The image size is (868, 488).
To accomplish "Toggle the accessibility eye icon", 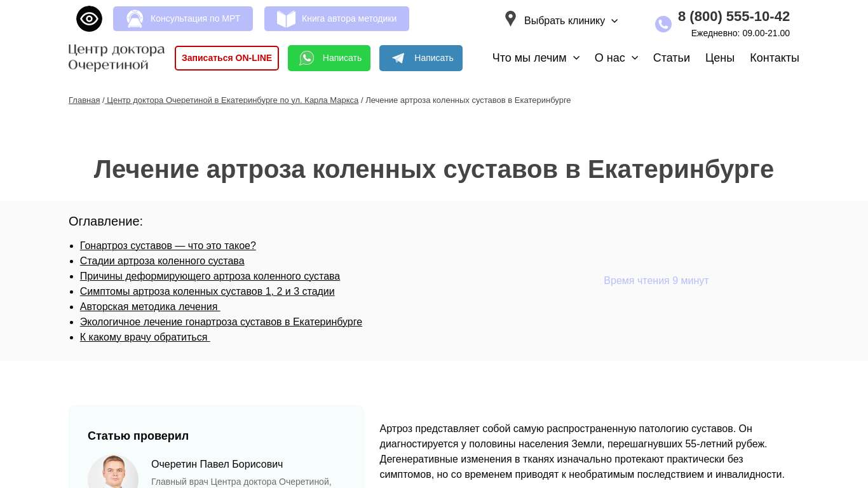I will 89,19.
